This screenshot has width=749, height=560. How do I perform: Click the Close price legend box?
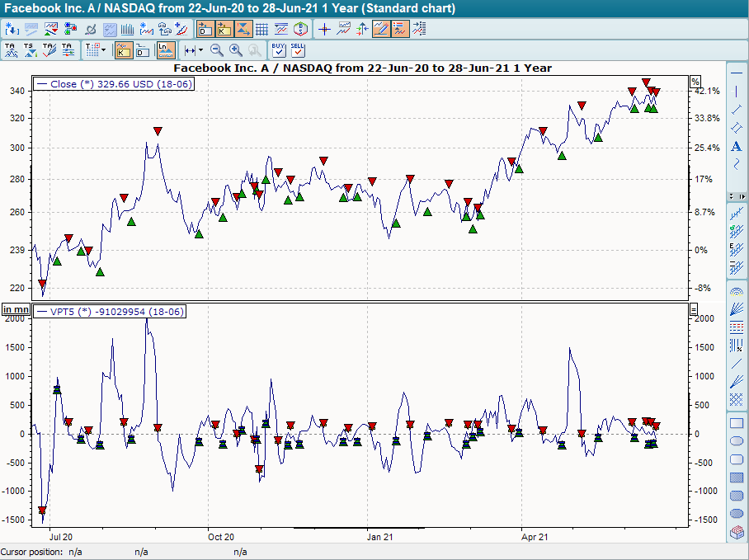click(x=113, y=83)
